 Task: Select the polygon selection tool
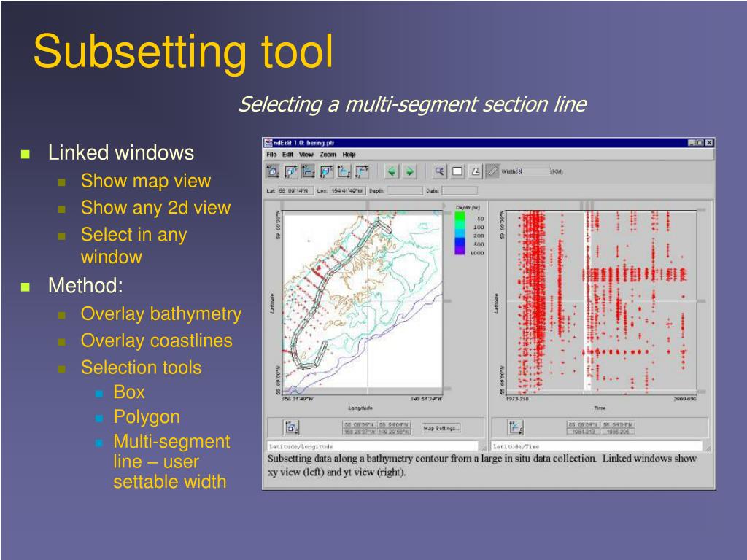475,171
